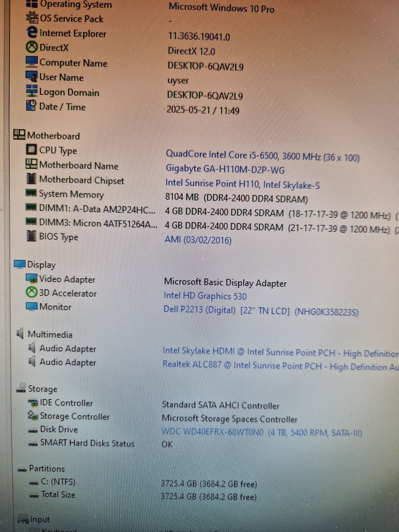Click the Logon Domain icon

point(32,91)
